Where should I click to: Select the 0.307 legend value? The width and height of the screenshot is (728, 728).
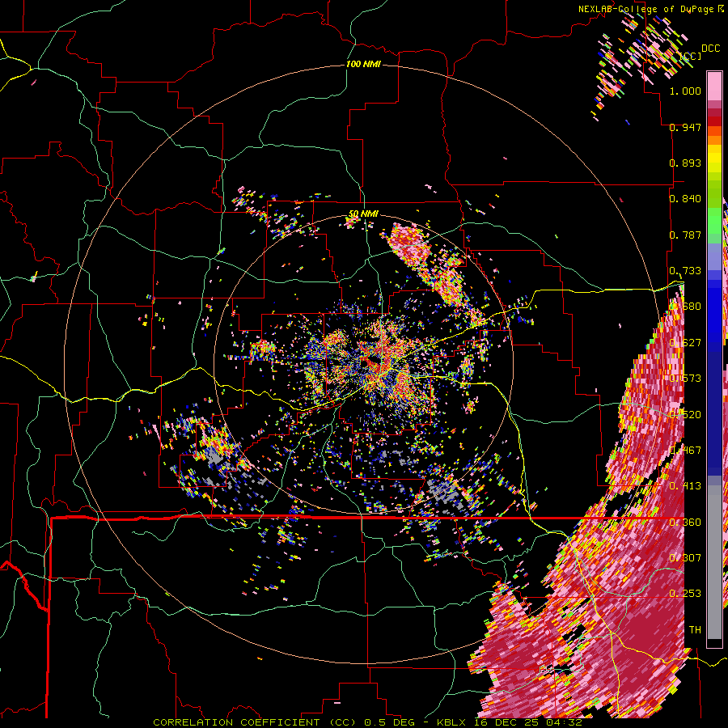(685, 558)
